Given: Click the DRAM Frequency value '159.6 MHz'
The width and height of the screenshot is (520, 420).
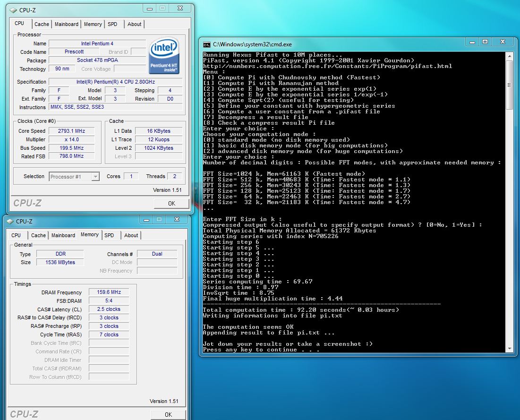Looking at the screenshot, I should coord(109,292).
